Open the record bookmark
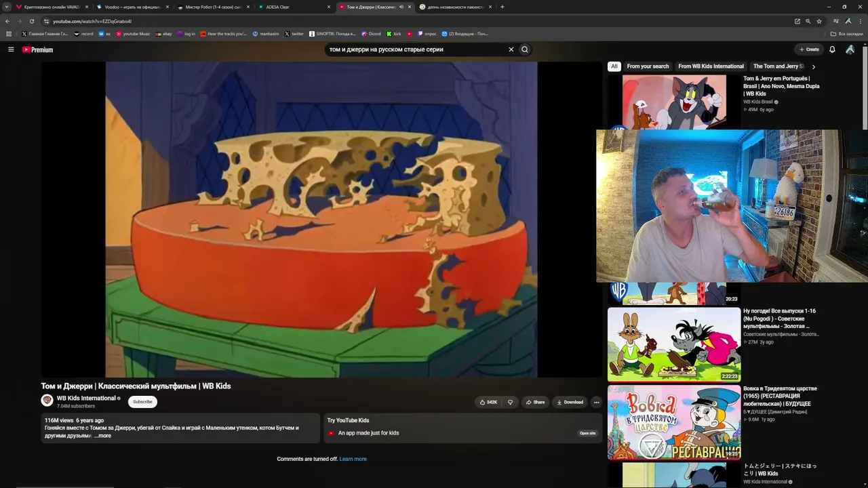This screenshot has width=868, height=488. [83, 34]
